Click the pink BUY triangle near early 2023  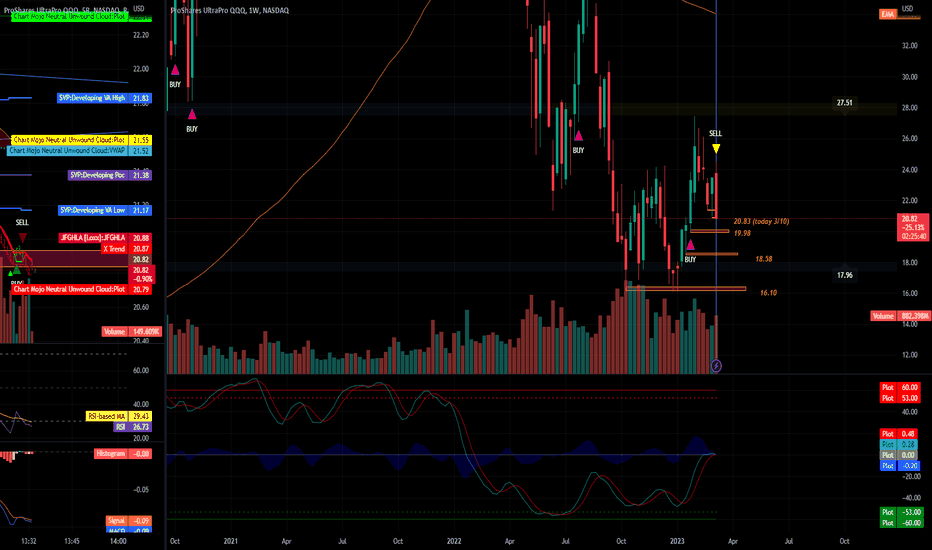690,245
